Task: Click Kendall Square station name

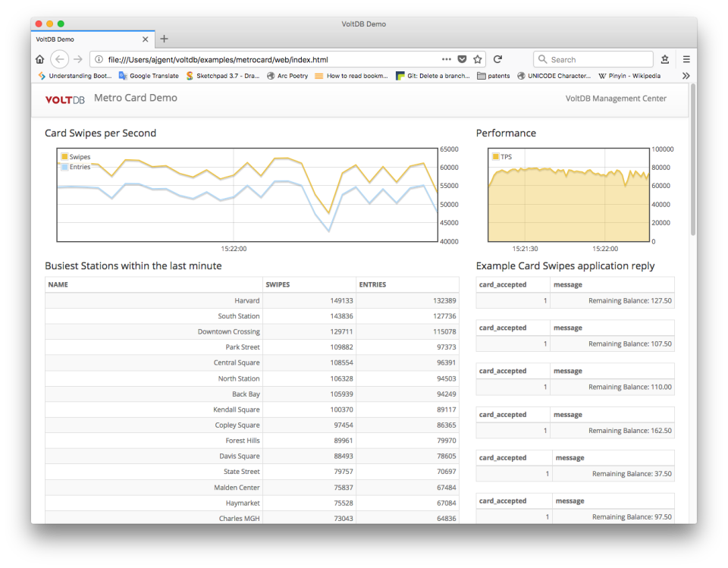Action: click(237, 410)
